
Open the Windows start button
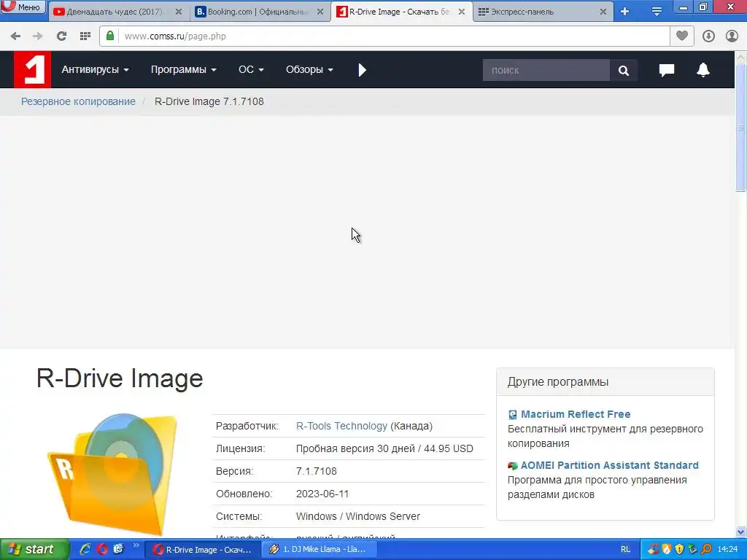tap(34, 549)
